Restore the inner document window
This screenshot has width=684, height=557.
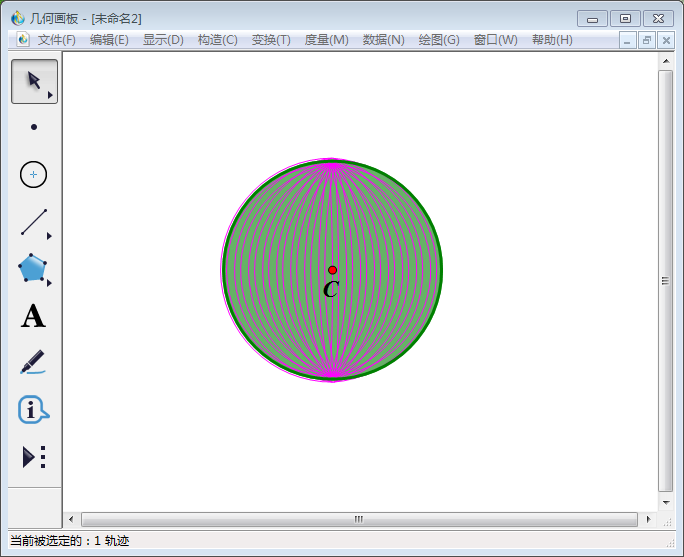(647, 40)
